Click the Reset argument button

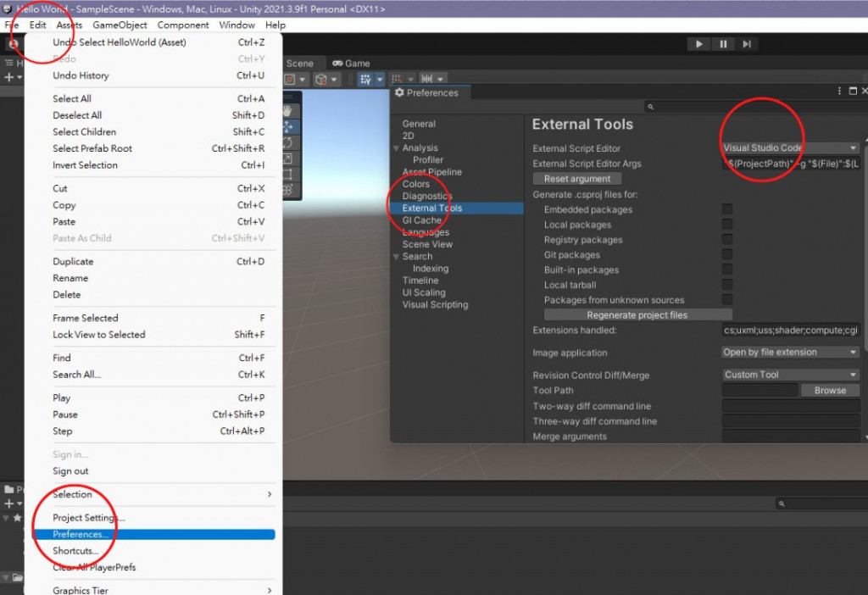576,179
